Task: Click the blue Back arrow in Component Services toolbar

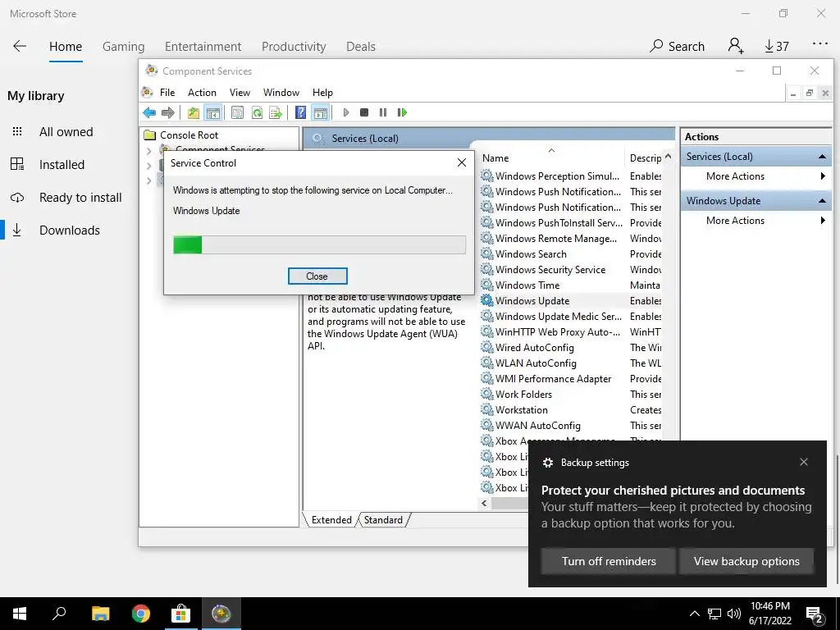Action: [x=149, y=112]
